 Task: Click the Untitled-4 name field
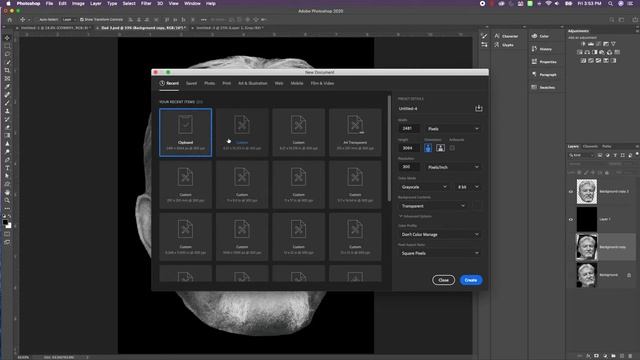[434, 109]
